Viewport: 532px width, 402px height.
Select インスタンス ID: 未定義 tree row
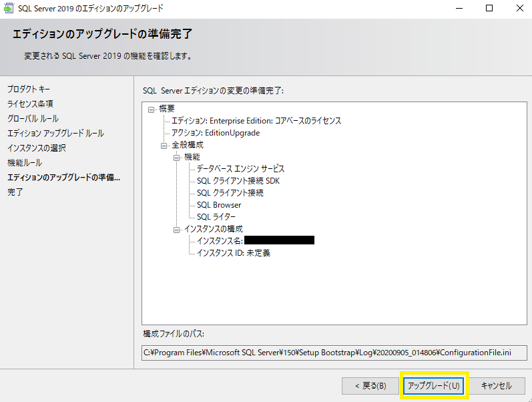[234, 253]
